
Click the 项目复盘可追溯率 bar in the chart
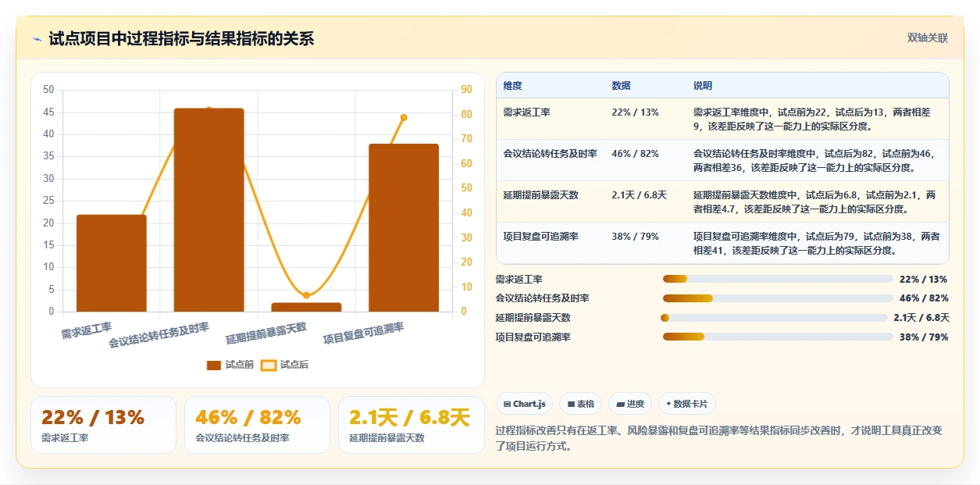tap(404, 228)
